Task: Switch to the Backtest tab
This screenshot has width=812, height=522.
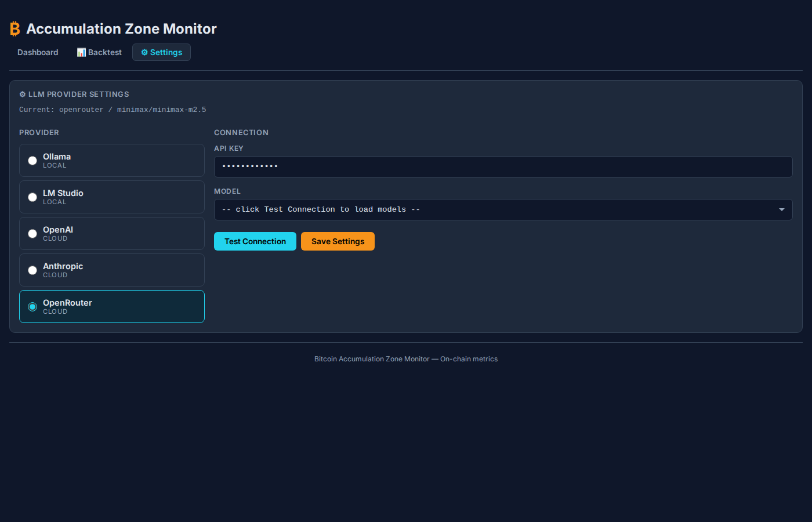Action: pyautogui.click(x=99, y=52)
